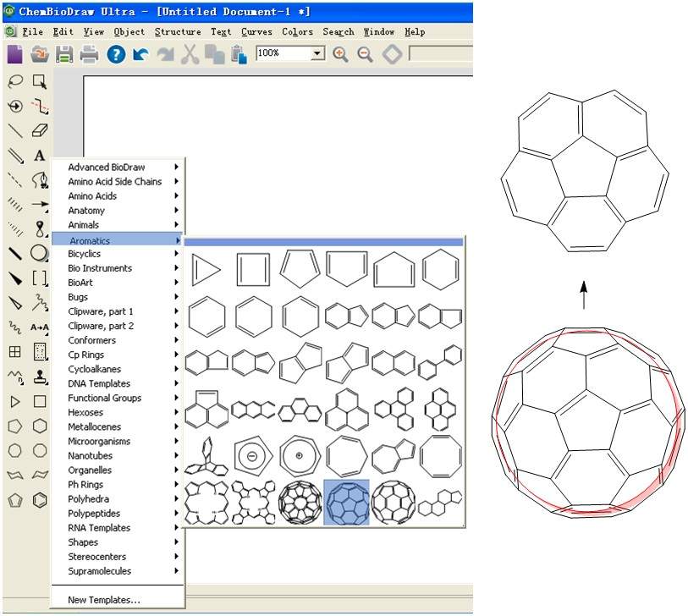Pick the biphenyl template
Viewport: 688px width, 616px height.
pyautogui.click(x=441, y=362)
